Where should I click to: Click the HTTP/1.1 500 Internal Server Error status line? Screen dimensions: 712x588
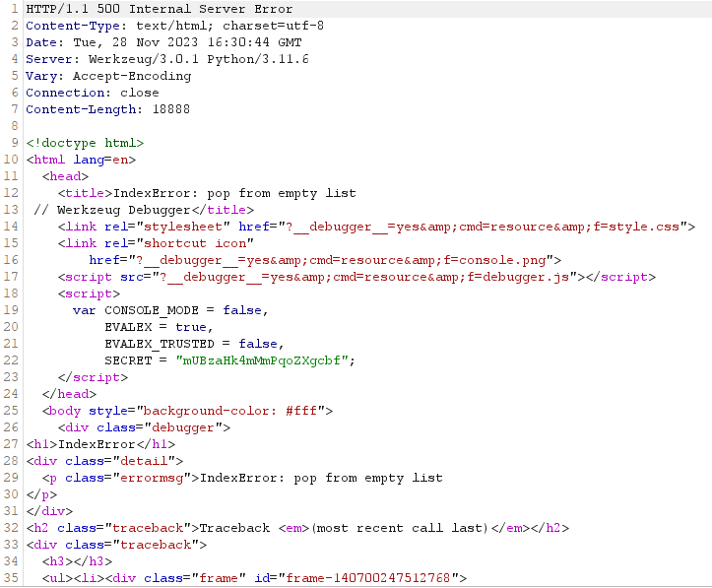(160, 9)
